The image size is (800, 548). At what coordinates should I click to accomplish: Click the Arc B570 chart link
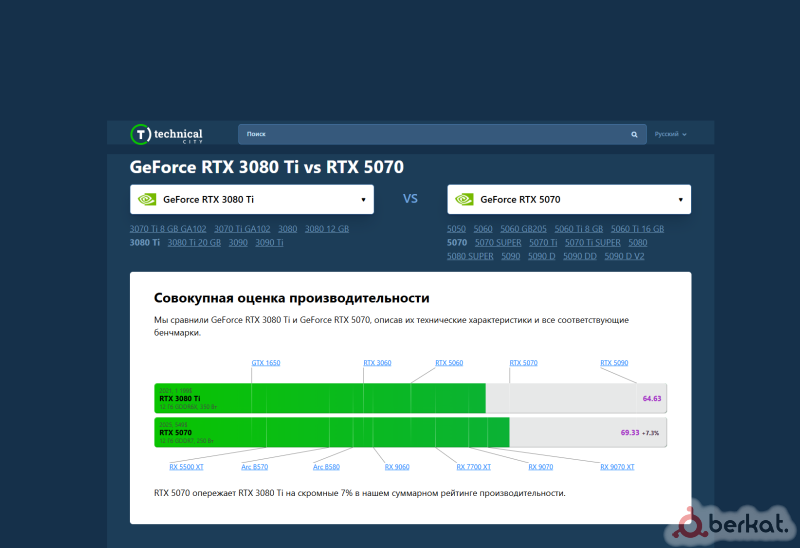point(255,467)
